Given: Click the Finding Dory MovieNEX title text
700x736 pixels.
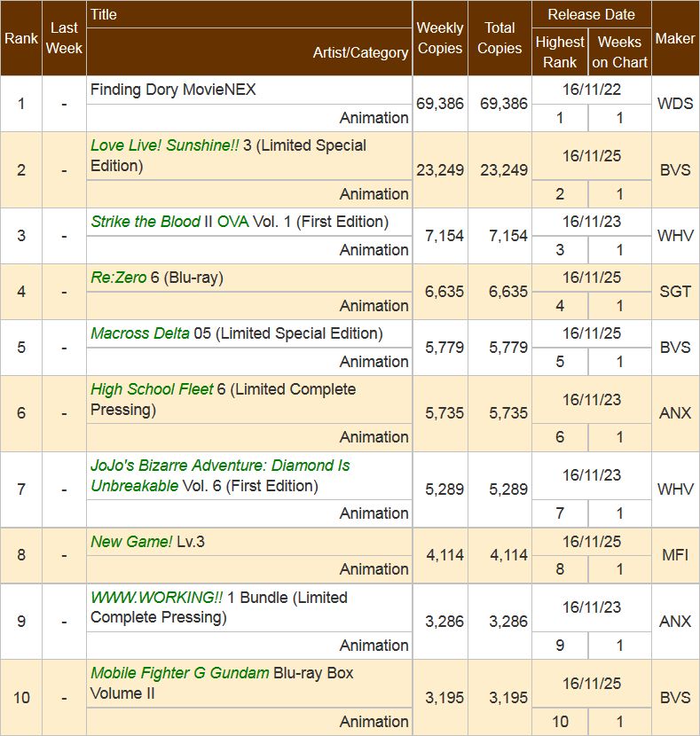Looking at the screenshot, I should [173, 90].
